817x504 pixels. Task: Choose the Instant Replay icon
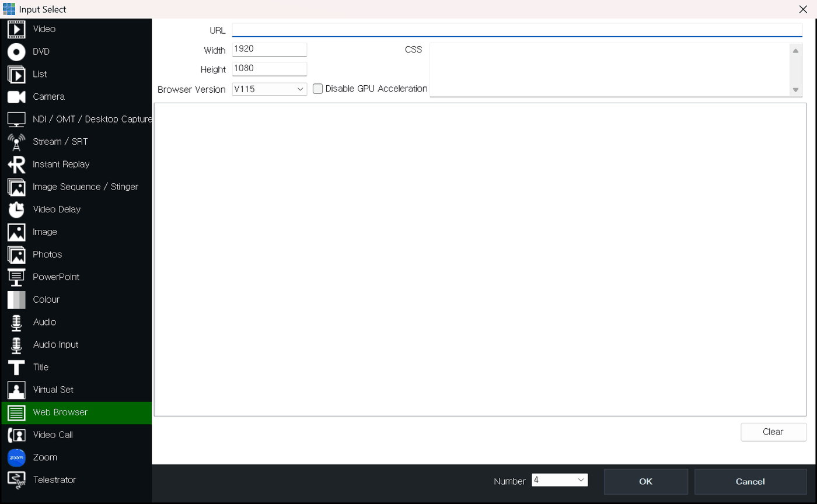pyautogui.click(x=16, y=164)
